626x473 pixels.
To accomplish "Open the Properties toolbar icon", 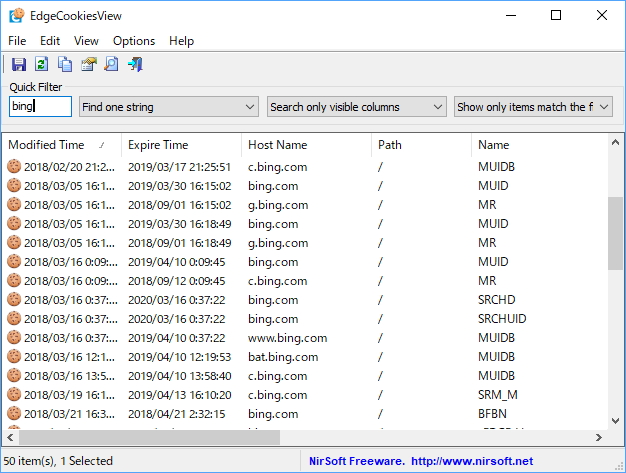I will 89,64.
